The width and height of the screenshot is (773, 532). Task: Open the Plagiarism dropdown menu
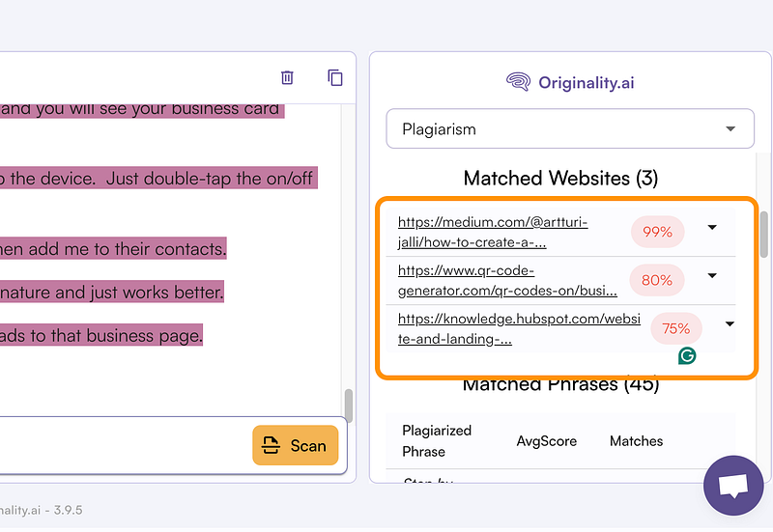point(570,128)
